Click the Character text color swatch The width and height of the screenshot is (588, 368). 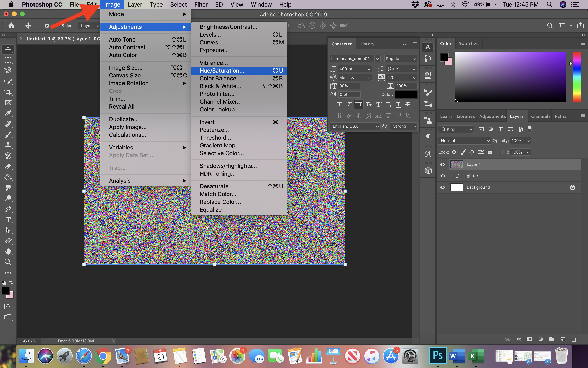coord(406,94)
